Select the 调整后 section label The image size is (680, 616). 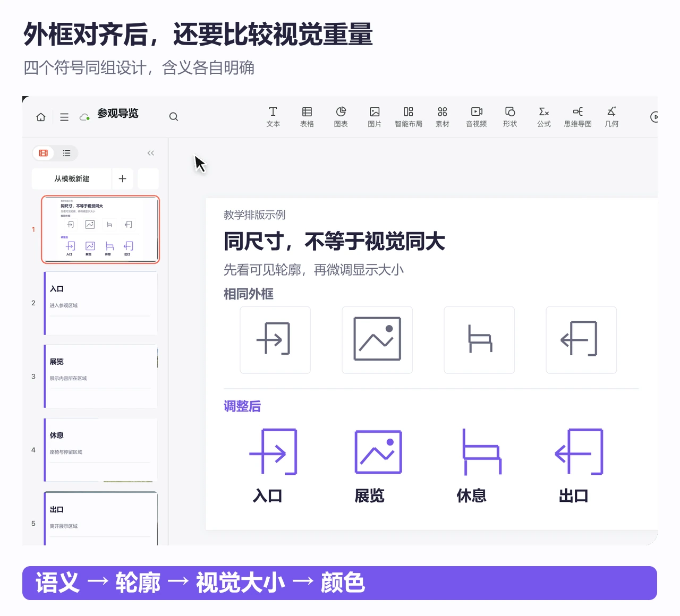(242, 406)
